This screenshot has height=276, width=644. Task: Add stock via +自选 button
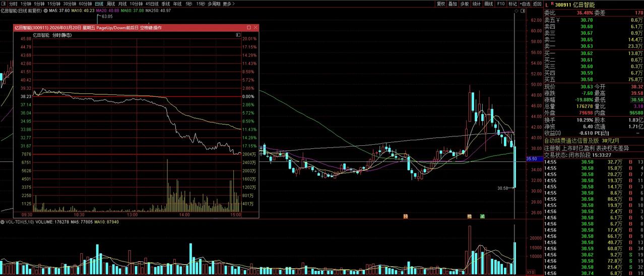(525, 4)
